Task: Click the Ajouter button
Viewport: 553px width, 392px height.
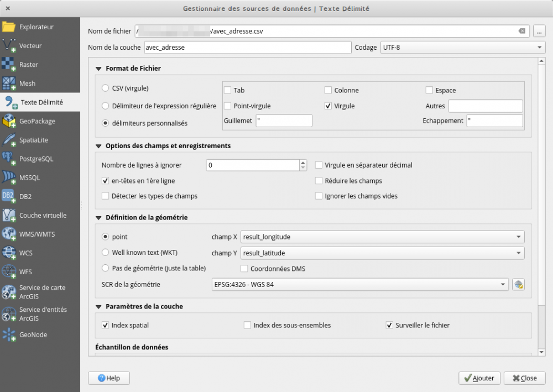Action: (x=479, y=378)
